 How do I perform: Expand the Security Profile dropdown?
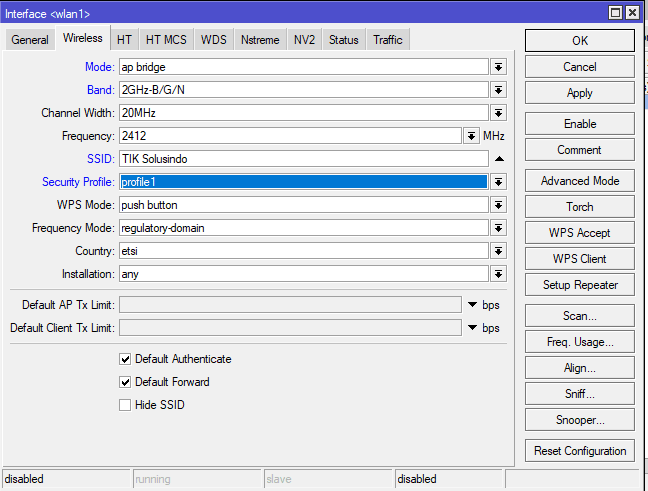pos(498,182)
